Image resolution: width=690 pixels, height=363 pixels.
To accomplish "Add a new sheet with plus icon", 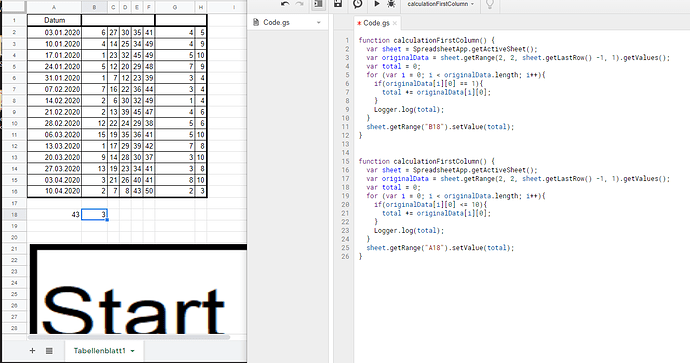I will [x=32, y=351].
